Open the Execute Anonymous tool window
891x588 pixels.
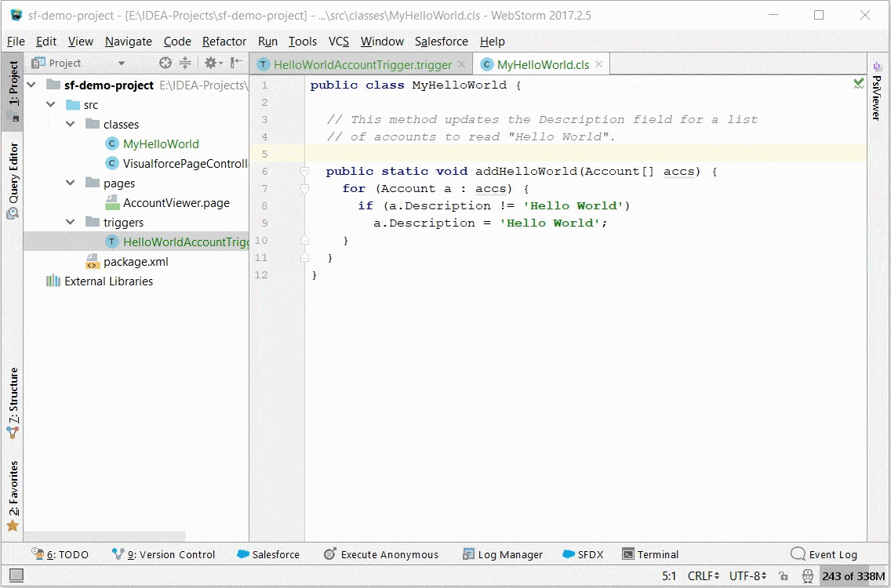pyautogui.click(x=381, y=554)
